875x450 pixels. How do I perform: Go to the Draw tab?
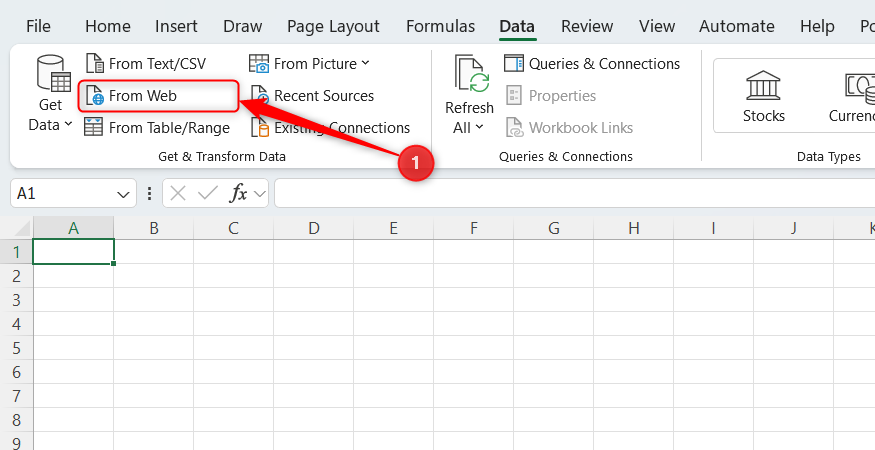point(243,26)
